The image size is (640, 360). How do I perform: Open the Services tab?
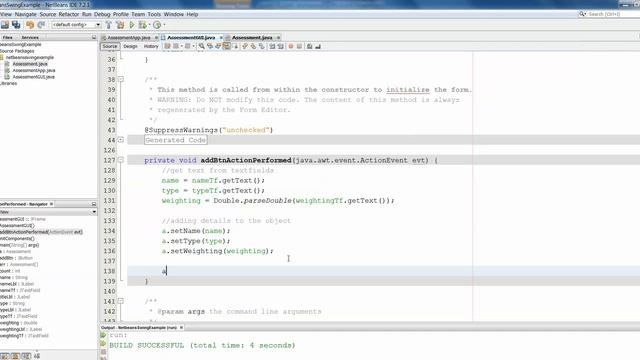tap(30, 37)
